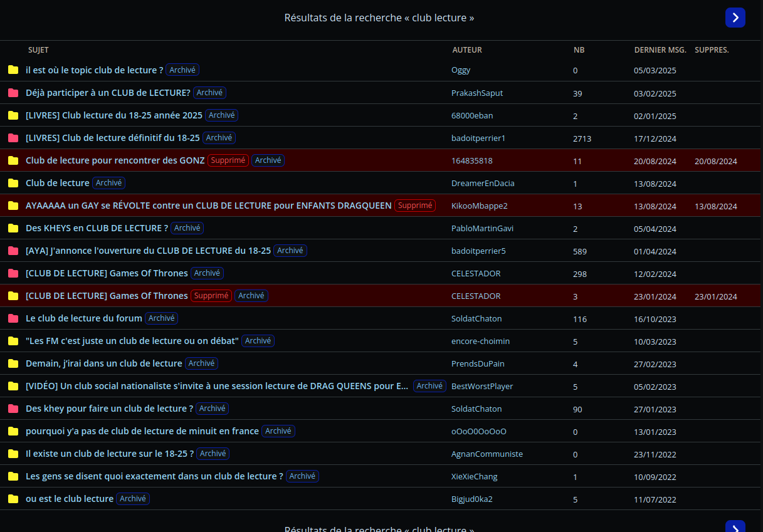Screen dimensions: 763x532
Task: Click red folder icon beside 'Déjà participer à un CLUB de LECTURE?'
Action: coord(13,93)
